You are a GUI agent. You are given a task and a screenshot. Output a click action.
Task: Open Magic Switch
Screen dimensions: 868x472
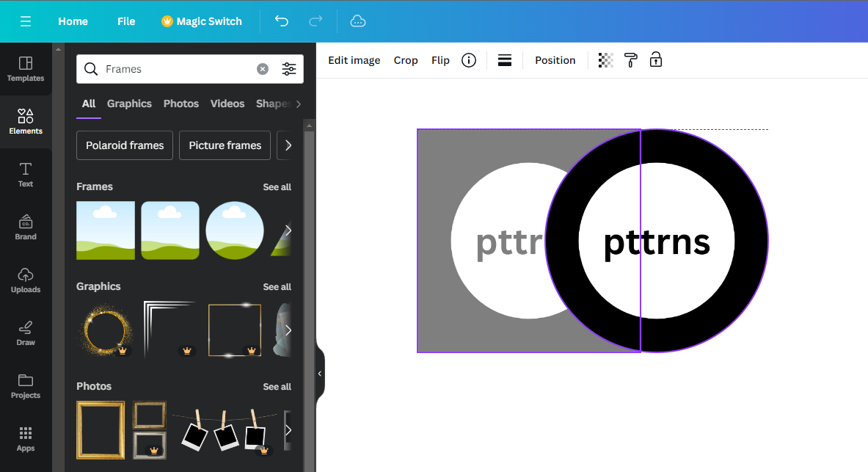[x=202, y=21]
